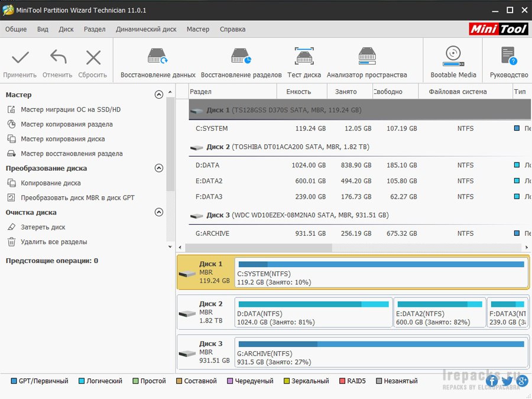Open the Общие menu
This screenshot has width=532, height=399.
(x=16, y=29)
